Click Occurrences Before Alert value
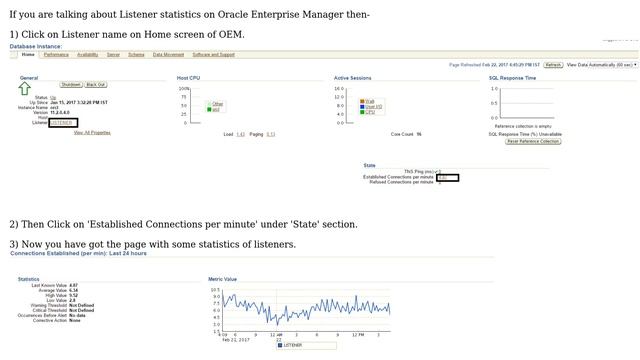The image size is (640, 360). pos(77,316)
